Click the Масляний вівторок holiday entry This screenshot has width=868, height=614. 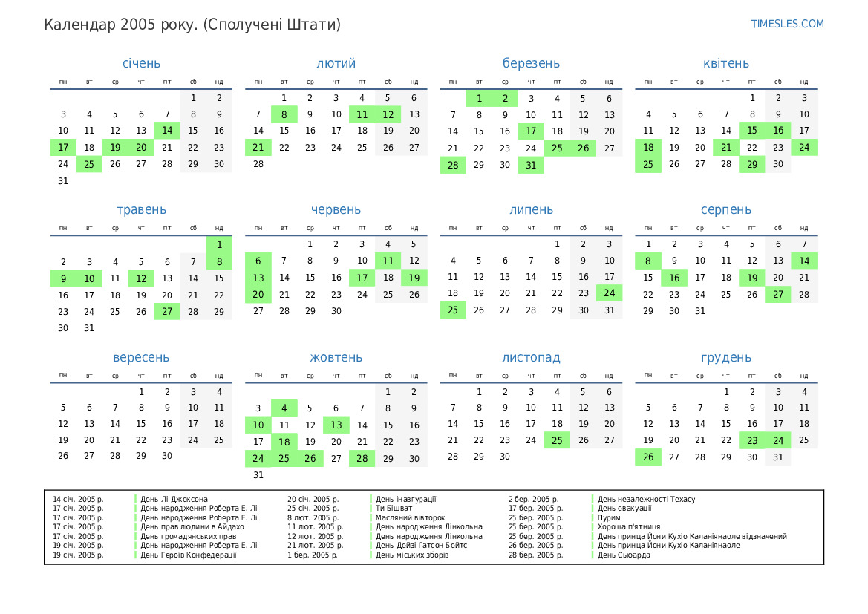[x=410, y=517]
